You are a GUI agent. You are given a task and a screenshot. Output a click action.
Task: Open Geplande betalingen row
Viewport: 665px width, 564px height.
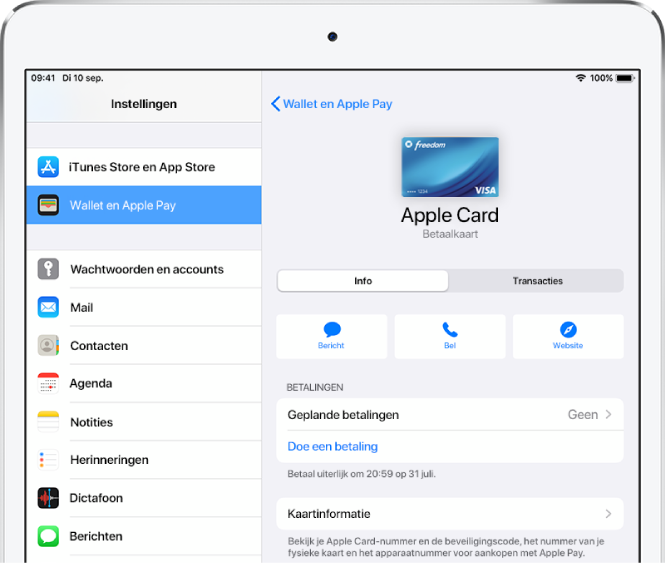(x=450, y=414)
